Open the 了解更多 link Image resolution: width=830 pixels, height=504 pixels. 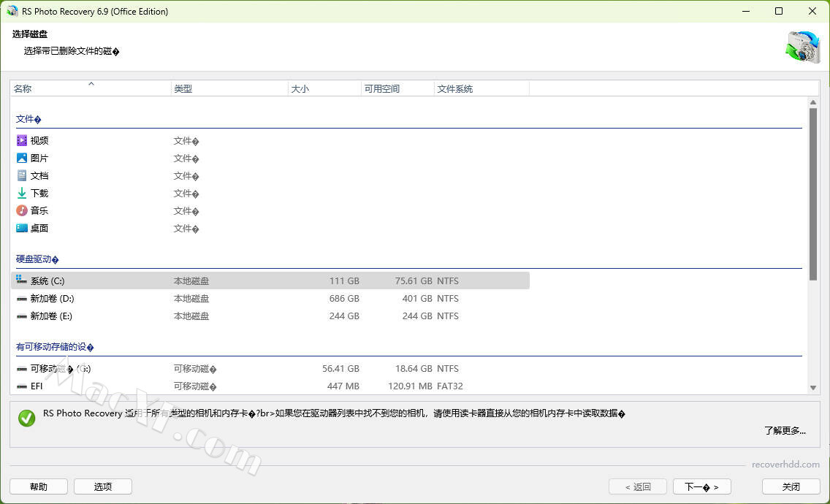(x=785, y=430)
